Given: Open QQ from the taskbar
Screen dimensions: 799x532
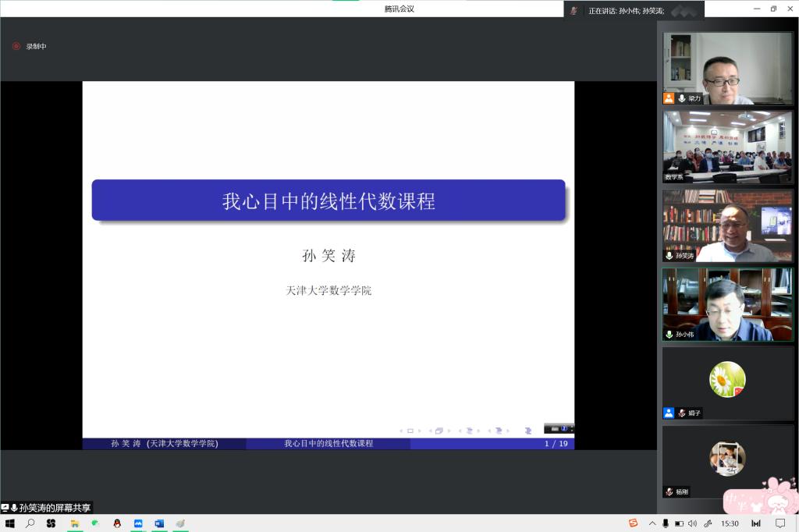Looking at the screenshot, I should [115, 523].
